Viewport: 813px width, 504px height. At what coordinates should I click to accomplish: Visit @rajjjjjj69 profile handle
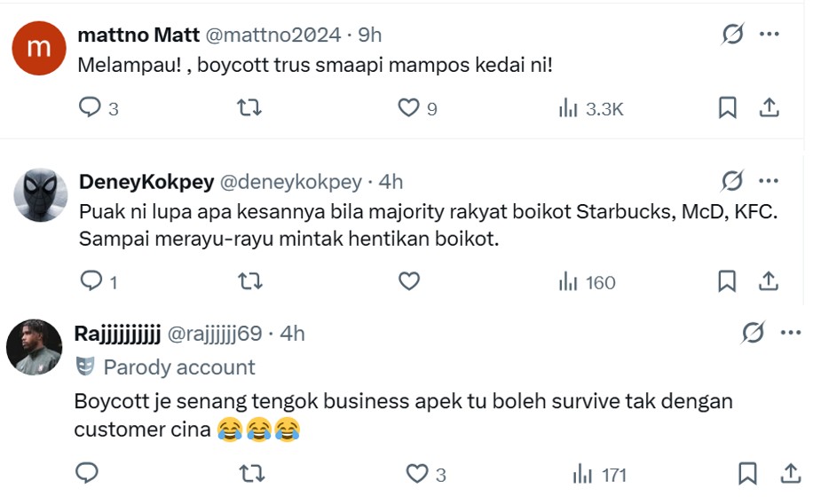tap(215, 333)
